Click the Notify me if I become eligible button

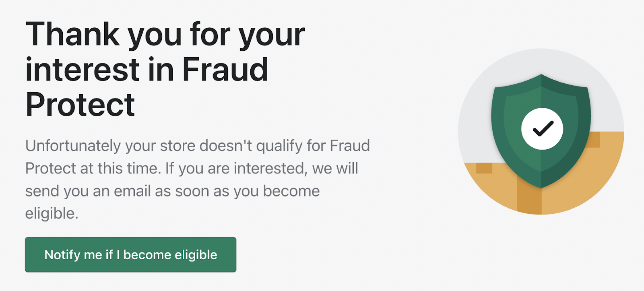[130, 254]
